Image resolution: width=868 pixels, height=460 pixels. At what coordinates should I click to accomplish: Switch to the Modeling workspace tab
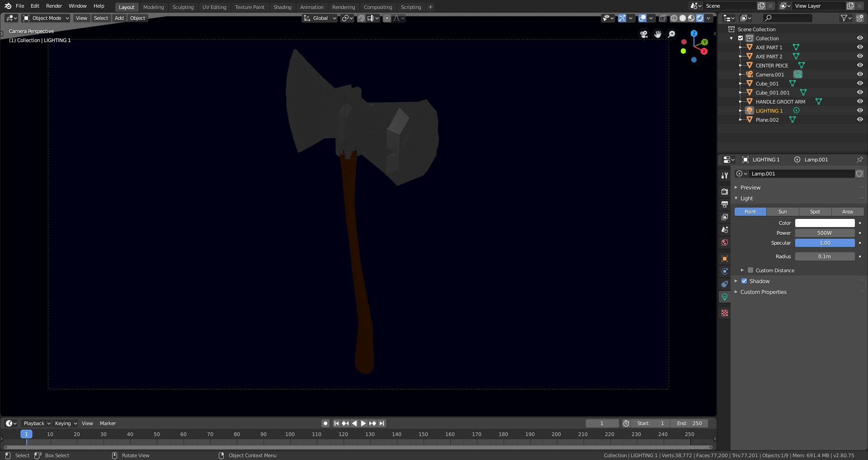[x=154, y=7]
